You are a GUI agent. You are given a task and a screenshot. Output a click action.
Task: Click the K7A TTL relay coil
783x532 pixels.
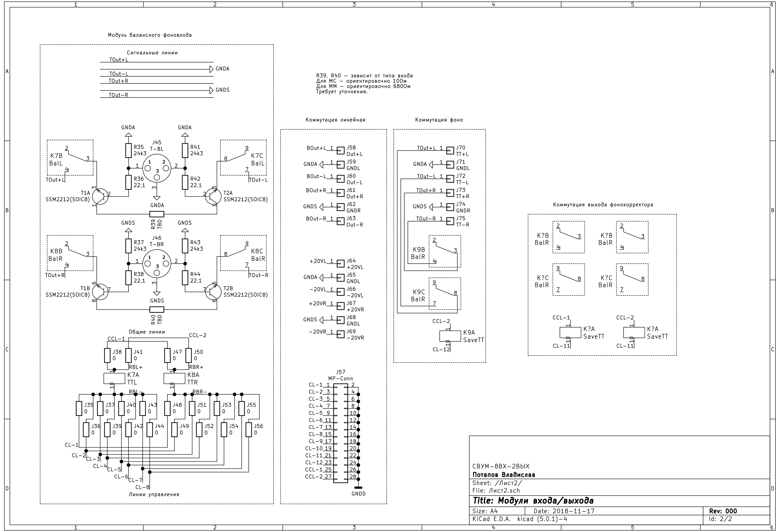(x=114, y=378)
